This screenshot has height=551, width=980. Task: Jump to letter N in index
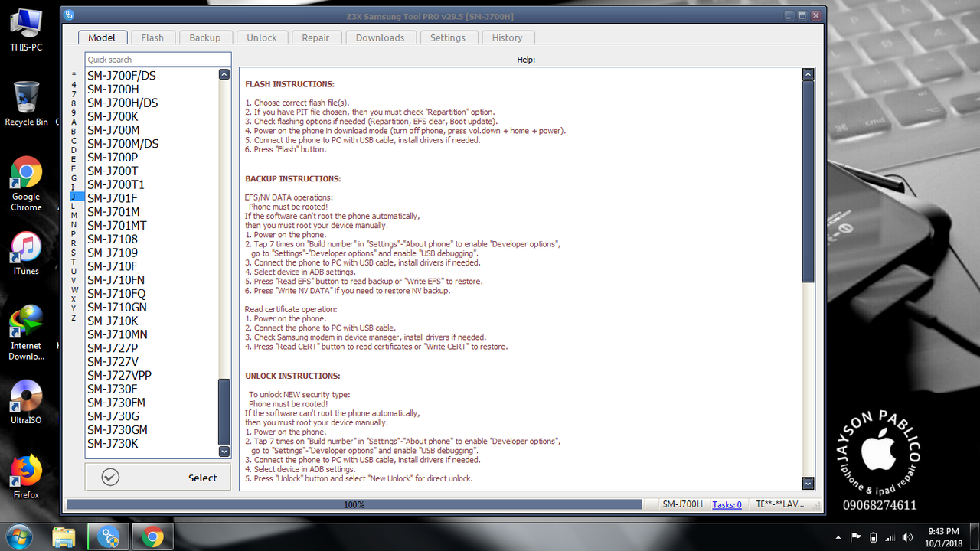click(73, 224)
